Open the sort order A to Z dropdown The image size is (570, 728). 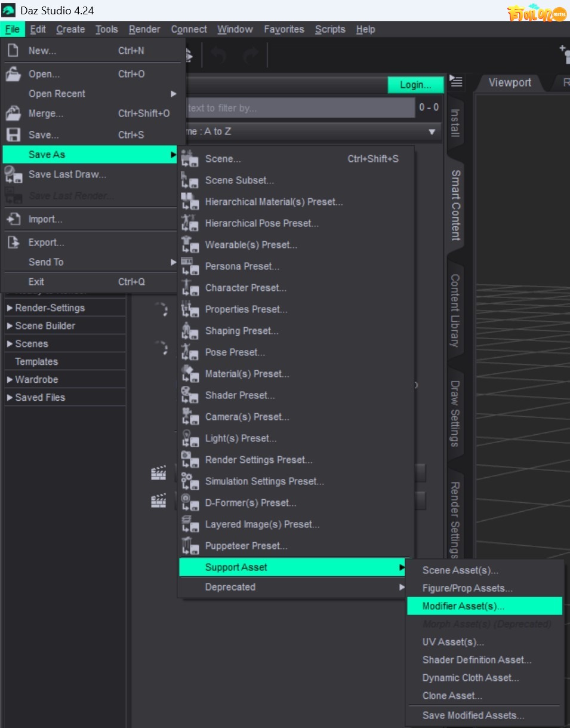click(431, 131)
